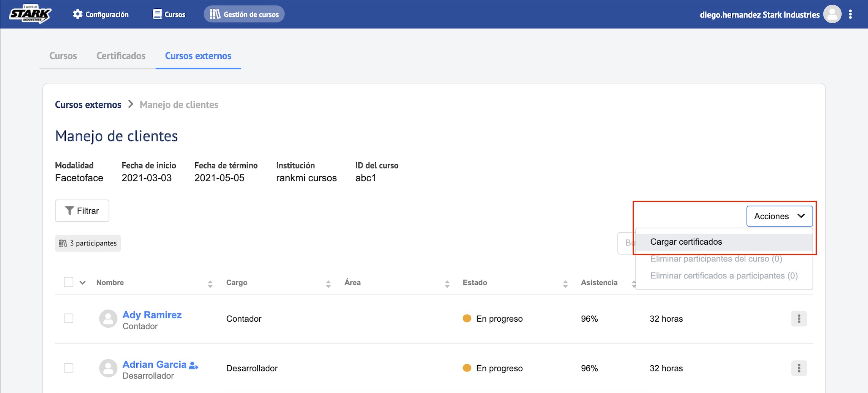Image resolution: width=868 pixels, height=393 pixels.
Task: Click the Stark Industries logo
Action: click(30, 14)
